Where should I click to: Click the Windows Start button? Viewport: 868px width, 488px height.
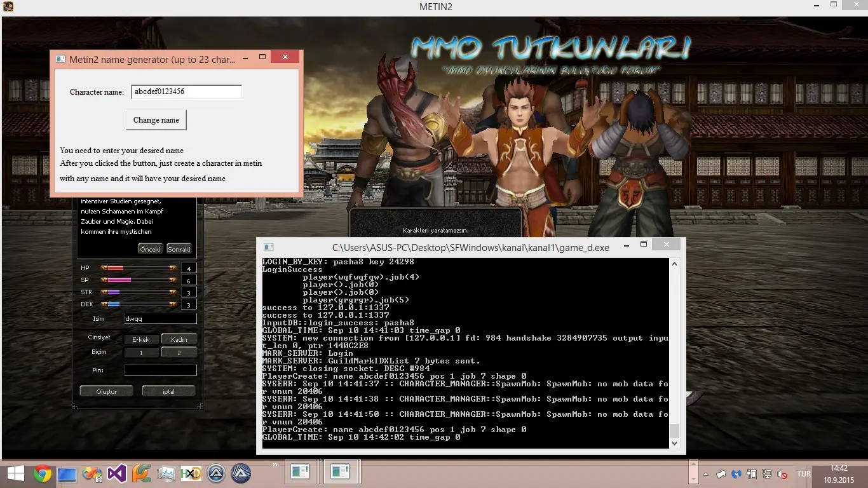coord(15,473)
